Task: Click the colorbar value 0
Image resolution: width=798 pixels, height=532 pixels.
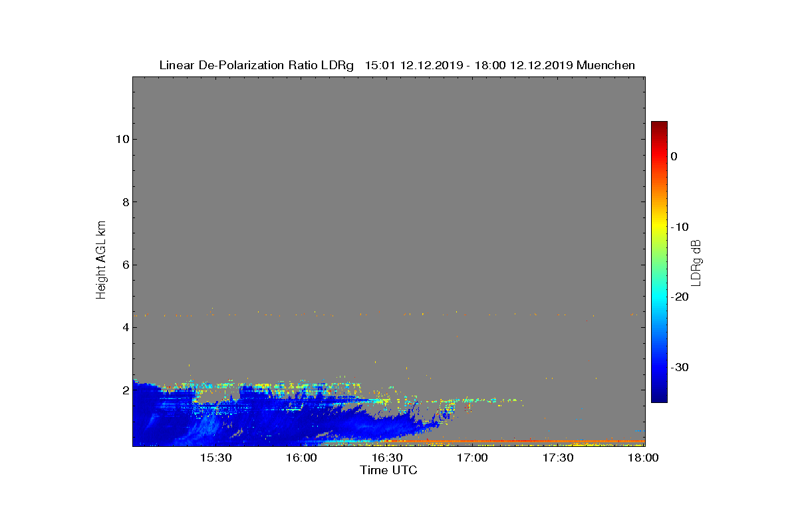Action: tap(674, 156)
